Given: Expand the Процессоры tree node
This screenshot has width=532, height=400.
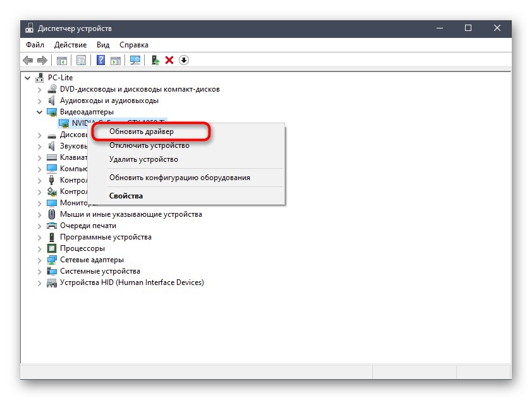Looking at the screenshot, I should click(x=40, y=248).
